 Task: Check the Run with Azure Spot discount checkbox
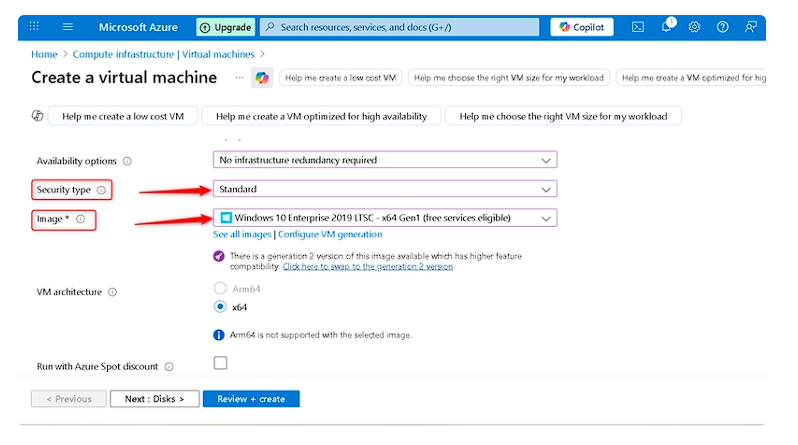(220, 363)
